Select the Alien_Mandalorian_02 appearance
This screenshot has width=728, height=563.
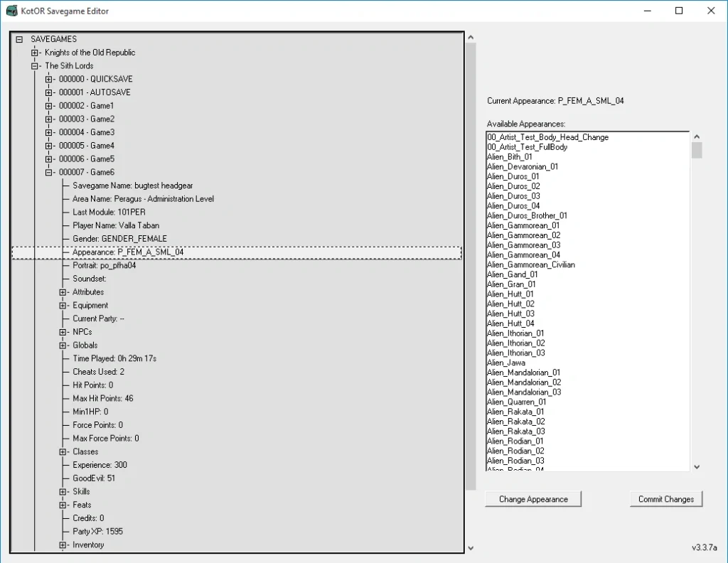tap(524, 382)
